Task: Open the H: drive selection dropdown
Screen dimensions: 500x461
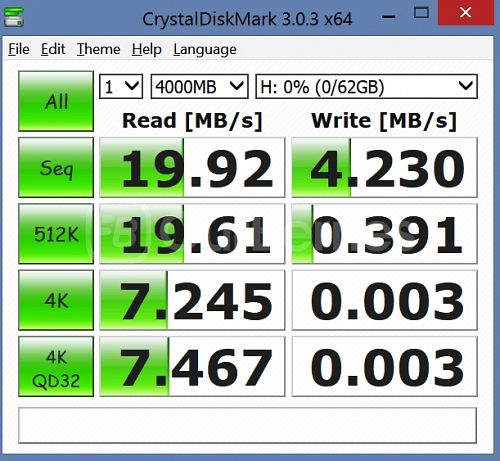Action: (x=366, y=87)
